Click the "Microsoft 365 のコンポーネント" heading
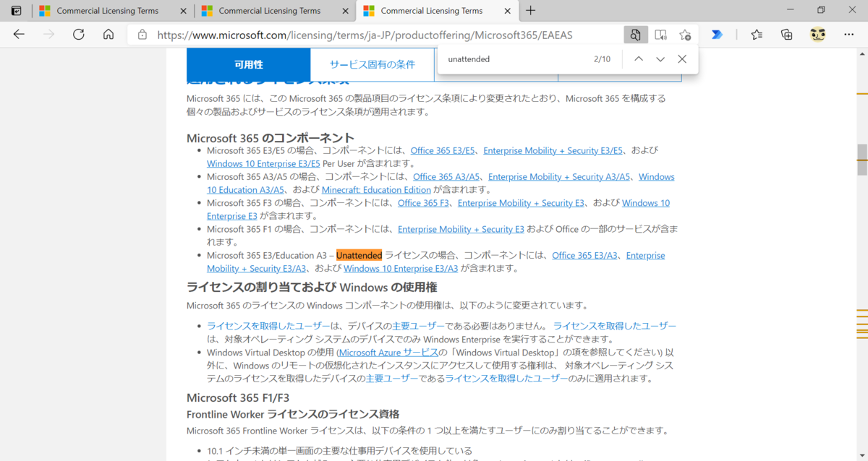Viewport: 868px width, 461px height. click(271, 137)
